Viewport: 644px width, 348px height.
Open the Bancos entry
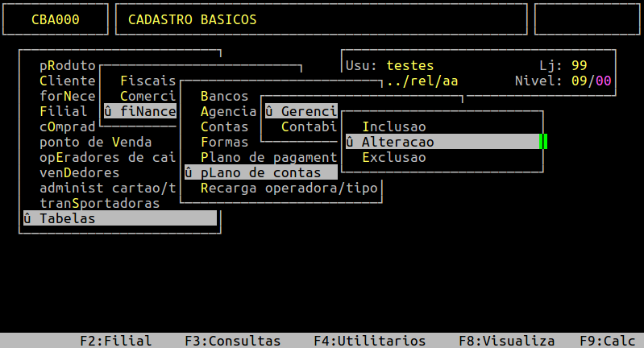(224, 97)
